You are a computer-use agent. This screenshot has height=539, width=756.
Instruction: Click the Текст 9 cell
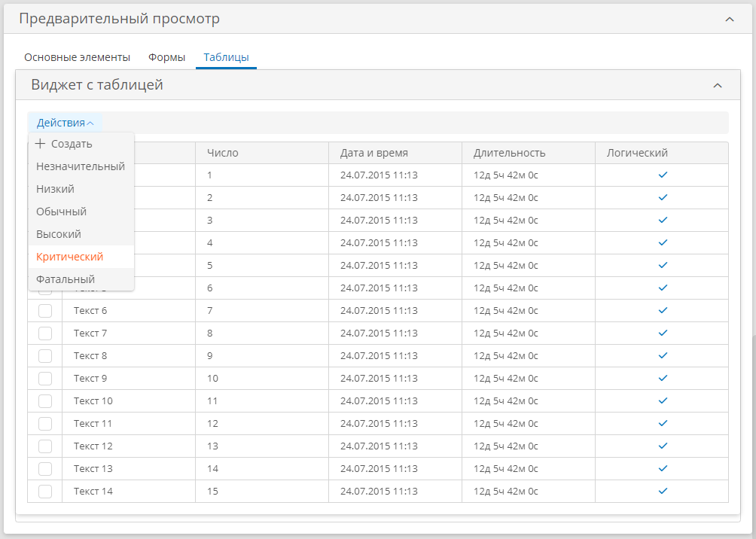(129, 379)
